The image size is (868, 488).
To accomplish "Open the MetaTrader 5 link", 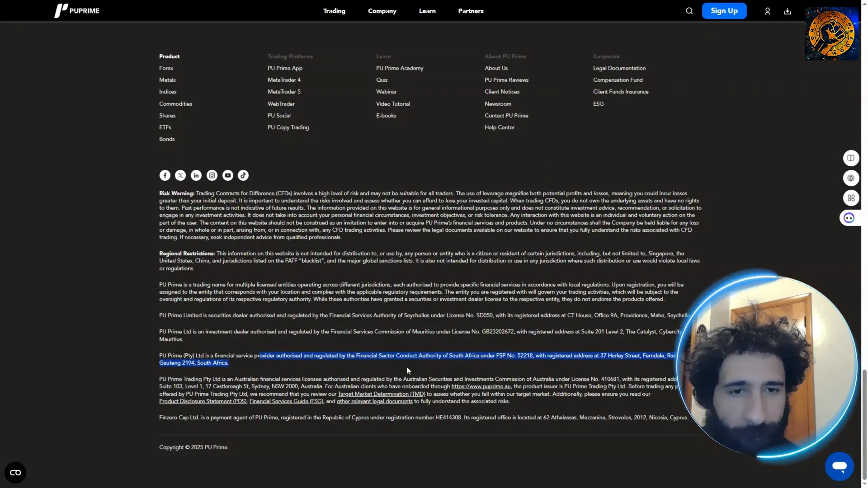I will (284, 92).
